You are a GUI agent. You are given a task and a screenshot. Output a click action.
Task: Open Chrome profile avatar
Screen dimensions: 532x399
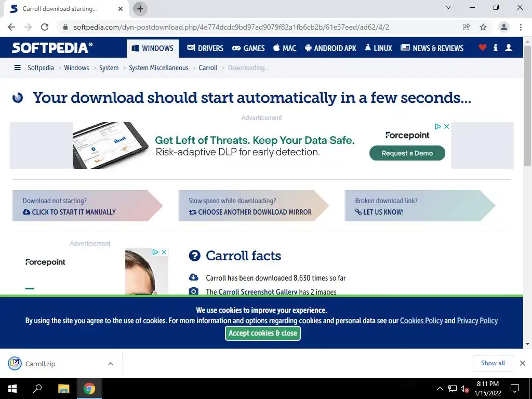[x=504, y=27]
